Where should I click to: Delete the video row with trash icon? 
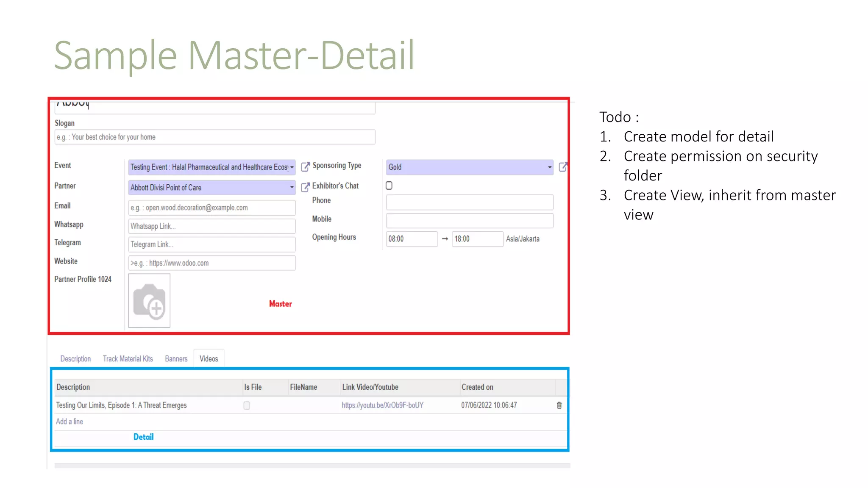[x=559, y=405]
